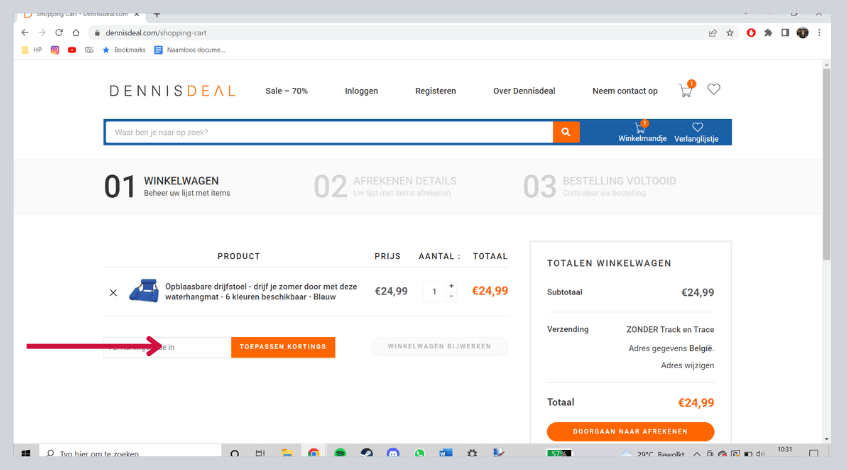This screenshot has width=847, height=470.
Task: Open the Bookmarks folder in the bookmarks bar
Action: click(x=124, y=50)
